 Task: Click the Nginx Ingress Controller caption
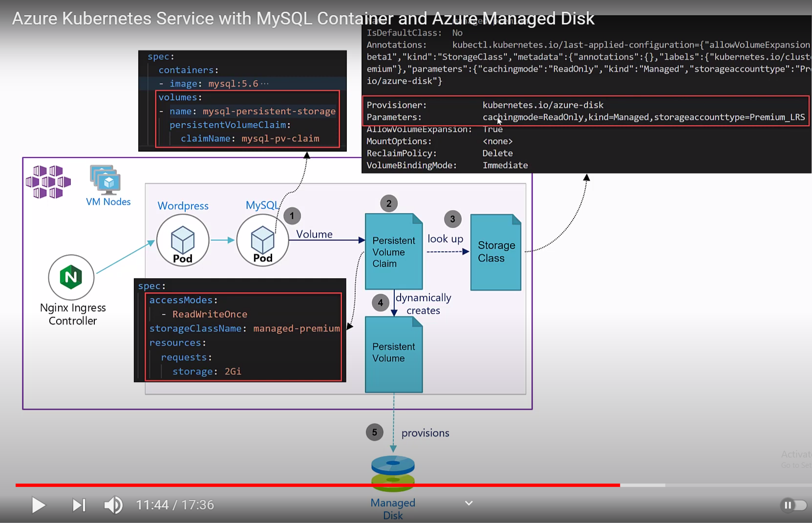pyautogui.click(x=73, y=314)
